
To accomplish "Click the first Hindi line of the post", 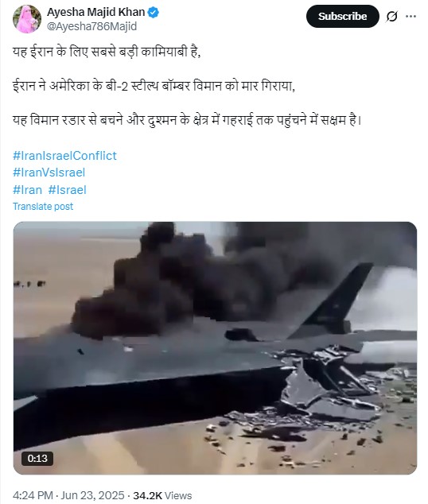I will pyautogui.click(x=107, y=52).
